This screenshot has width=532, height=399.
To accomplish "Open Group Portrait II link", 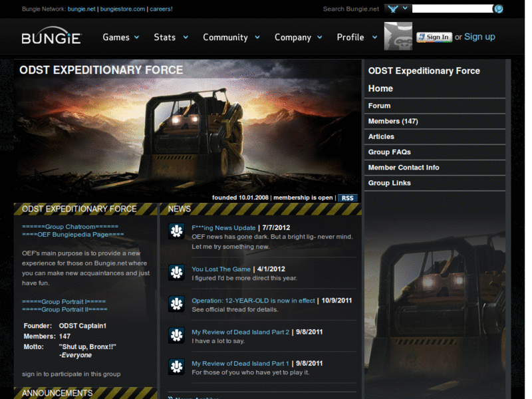I will 65,309.
